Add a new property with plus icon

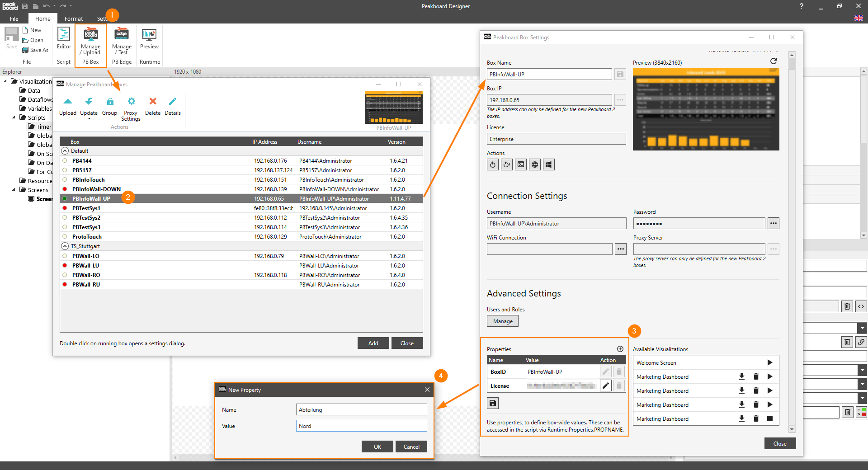[x=620, y=349]
